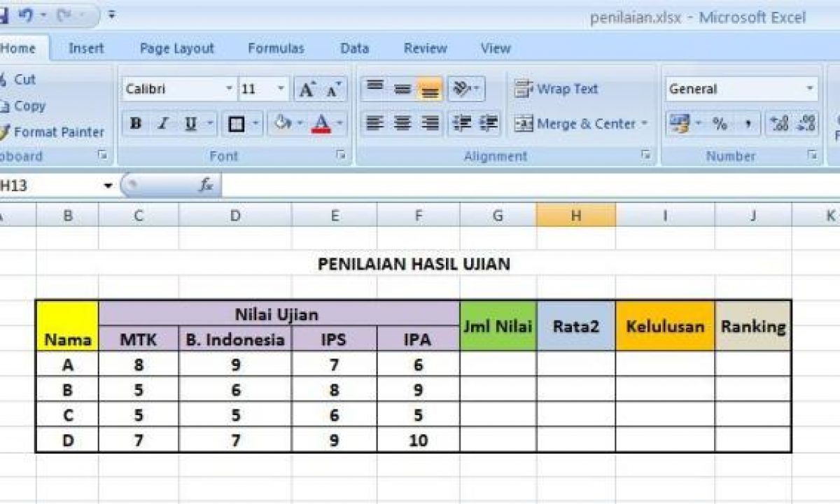
Task: Select Center text alignment icon
Action: click(x=402, y=124)
